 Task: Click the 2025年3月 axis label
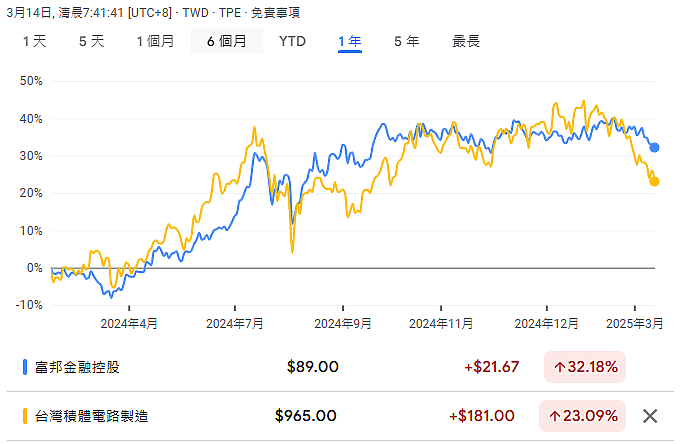(x=634, y=324)
